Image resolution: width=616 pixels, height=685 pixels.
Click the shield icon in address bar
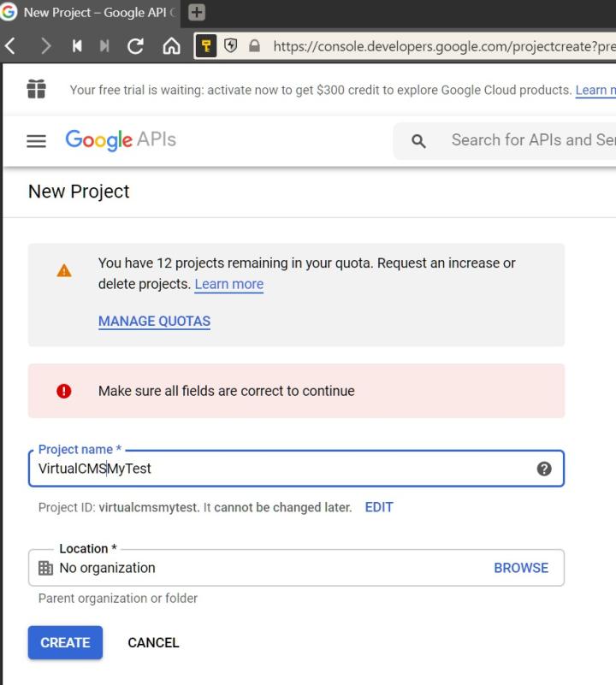pyautogui.click(x=232, y=46)
